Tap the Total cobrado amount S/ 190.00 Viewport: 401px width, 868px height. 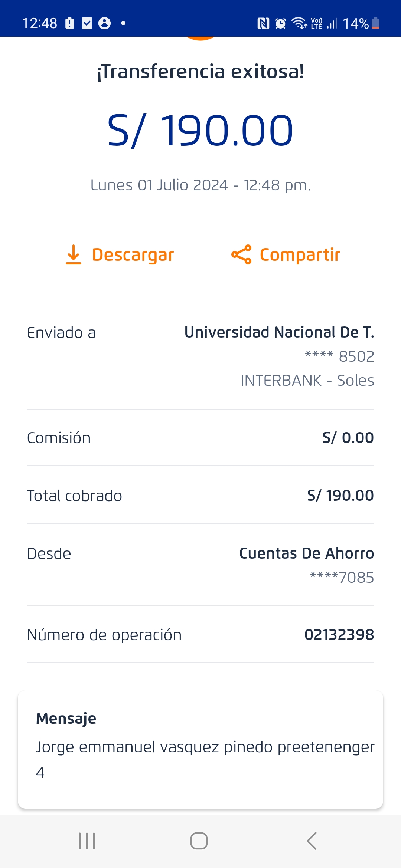pos(340,496)
